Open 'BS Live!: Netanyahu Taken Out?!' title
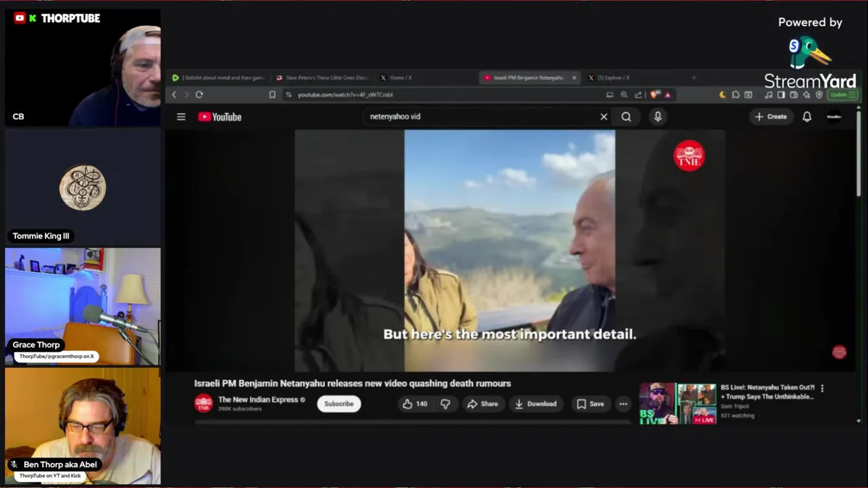 click(768, 392)
